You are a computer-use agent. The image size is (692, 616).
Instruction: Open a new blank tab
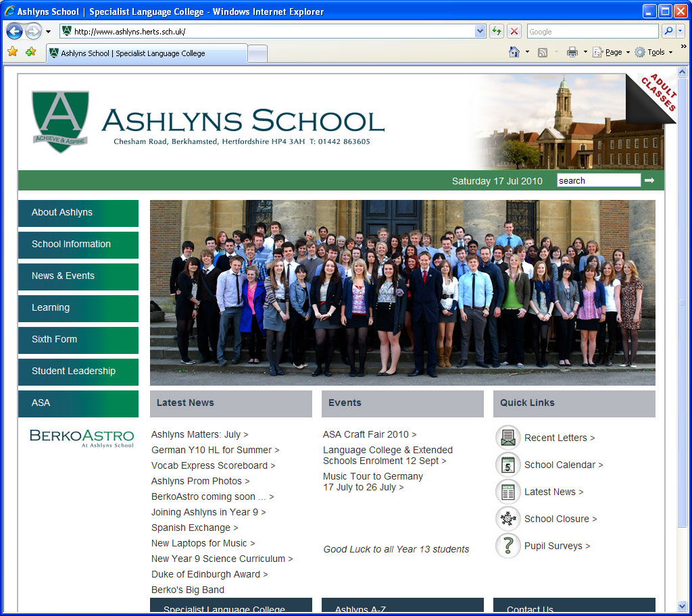point(257,54)
